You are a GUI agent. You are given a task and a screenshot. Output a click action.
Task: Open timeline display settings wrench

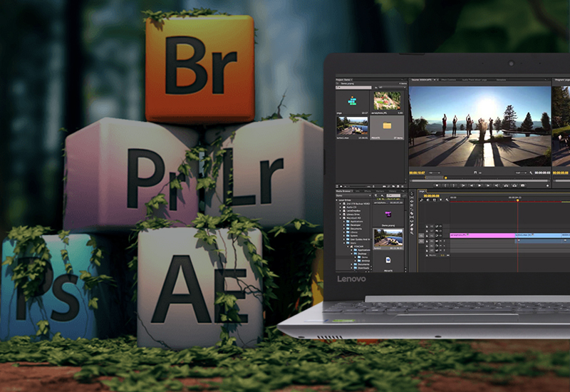pos(447,200)
